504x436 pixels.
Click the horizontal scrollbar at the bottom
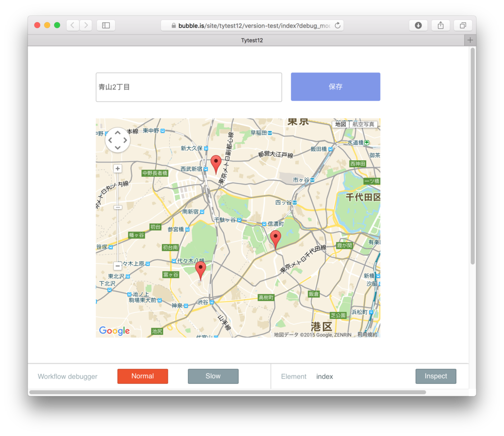[x=227, y=392]
